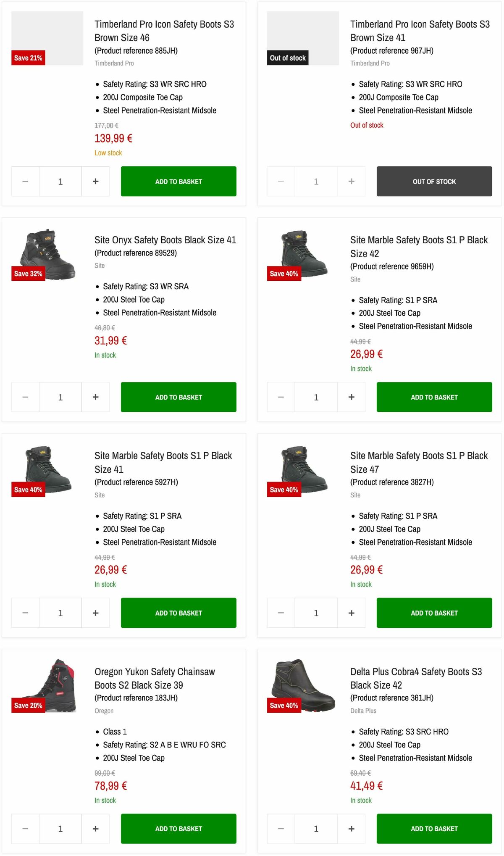
Task: Increase quantity on the out-of-stock Timberland Size 41
Action: [x=351, y=181]
